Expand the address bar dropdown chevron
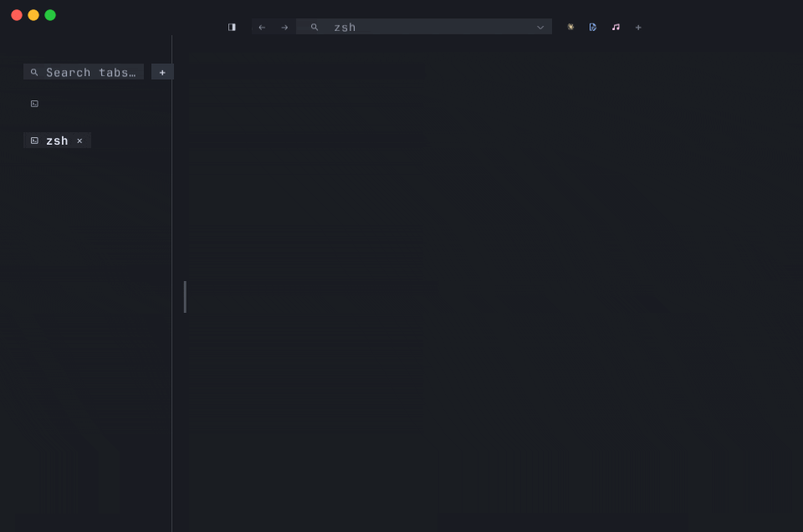Viewport: 803px width, 532px height. (x=540, y=27)
